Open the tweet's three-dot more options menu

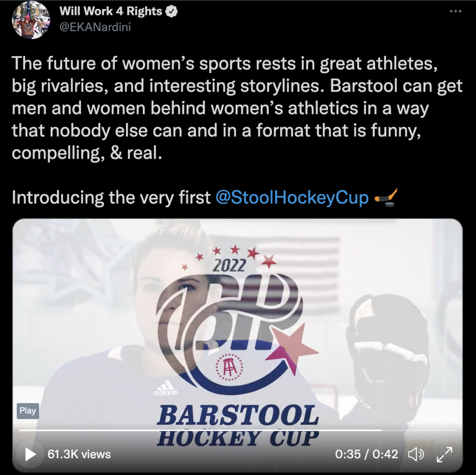pos(456,11)
